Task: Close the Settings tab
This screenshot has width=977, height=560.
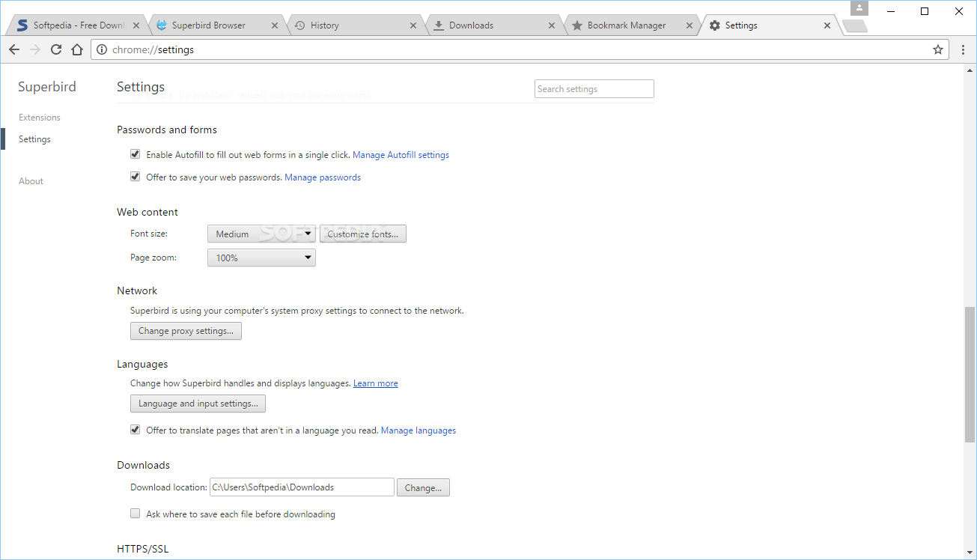Action: click(x=827, y=25)
